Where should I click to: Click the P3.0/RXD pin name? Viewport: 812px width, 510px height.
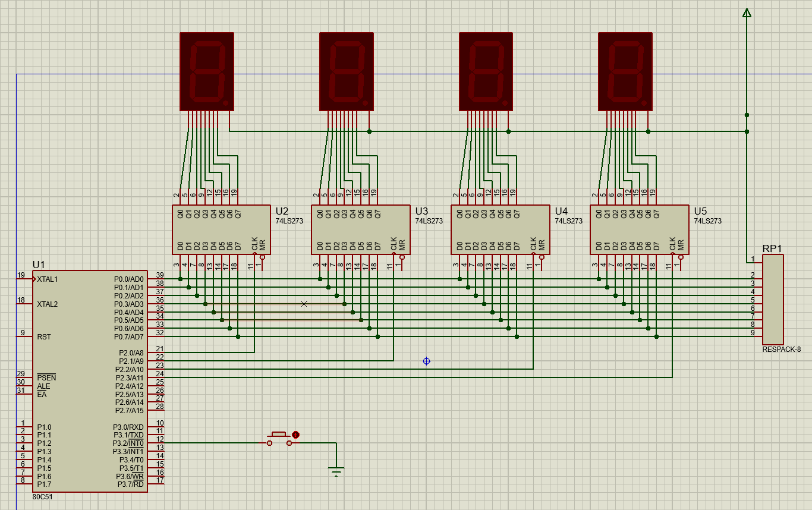click(128, 427)
